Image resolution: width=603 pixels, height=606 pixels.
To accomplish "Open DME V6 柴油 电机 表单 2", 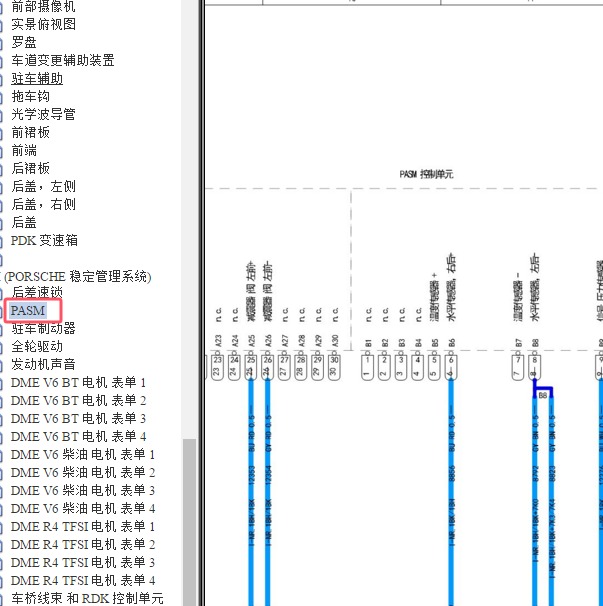I will (x=83, y=473).
